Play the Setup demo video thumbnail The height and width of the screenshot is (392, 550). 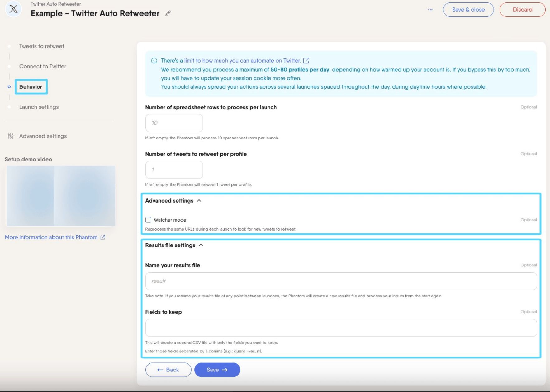[61, 196]
